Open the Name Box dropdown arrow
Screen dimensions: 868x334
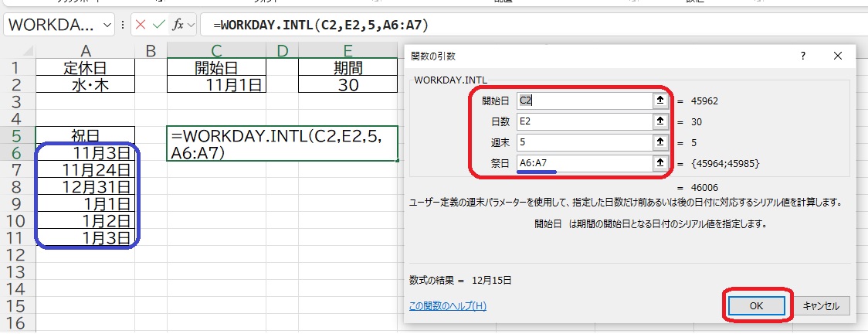[x=106, y=24]
